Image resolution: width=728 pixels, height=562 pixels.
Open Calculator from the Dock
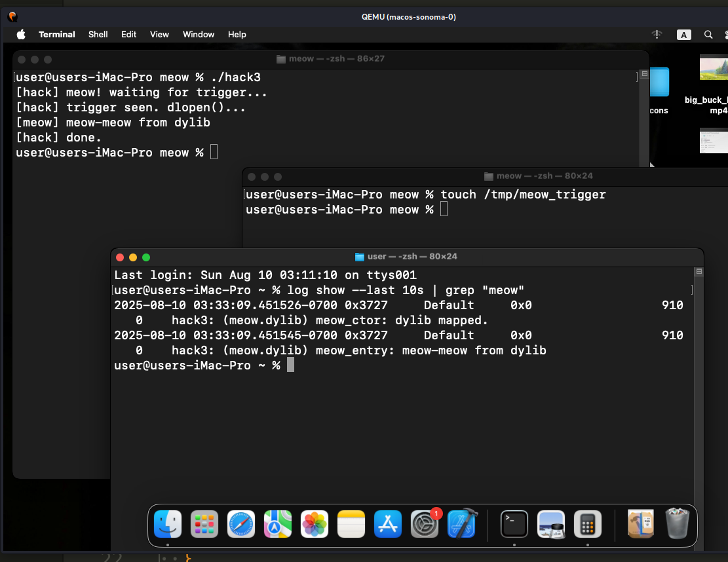click(x=587, y=524)
